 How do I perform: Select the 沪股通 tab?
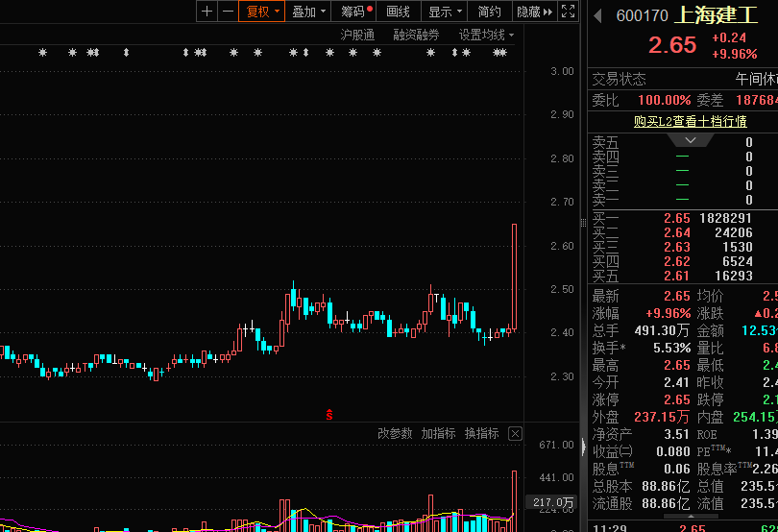tap(357, 35)
